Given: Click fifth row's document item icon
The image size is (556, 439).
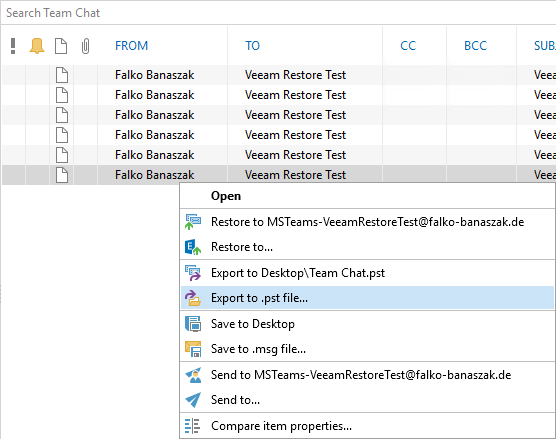Looking at the screenshot, I should coord(62,155).
